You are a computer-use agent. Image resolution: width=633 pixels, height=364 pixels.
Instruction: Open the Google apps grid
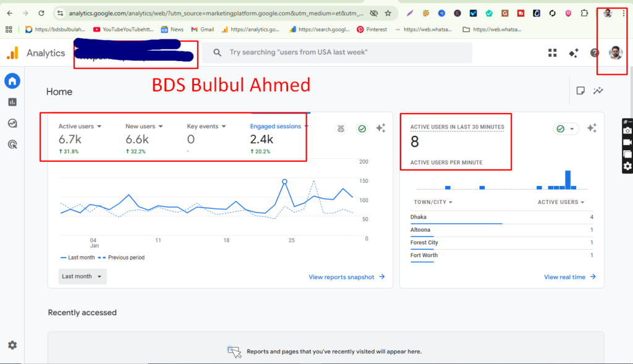pyautogui.click(x=552, y=53)
